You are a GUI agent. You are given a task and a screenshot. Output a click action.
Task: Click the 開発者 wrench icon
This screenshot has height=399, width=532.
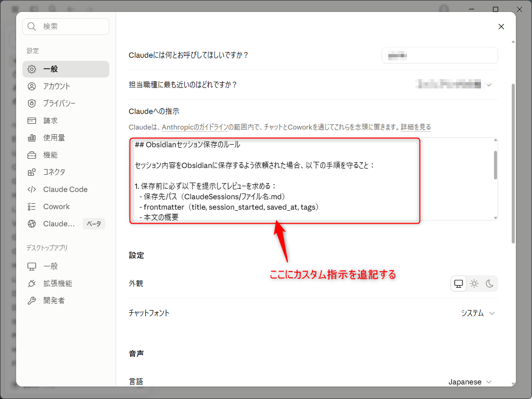pos(32,301)
